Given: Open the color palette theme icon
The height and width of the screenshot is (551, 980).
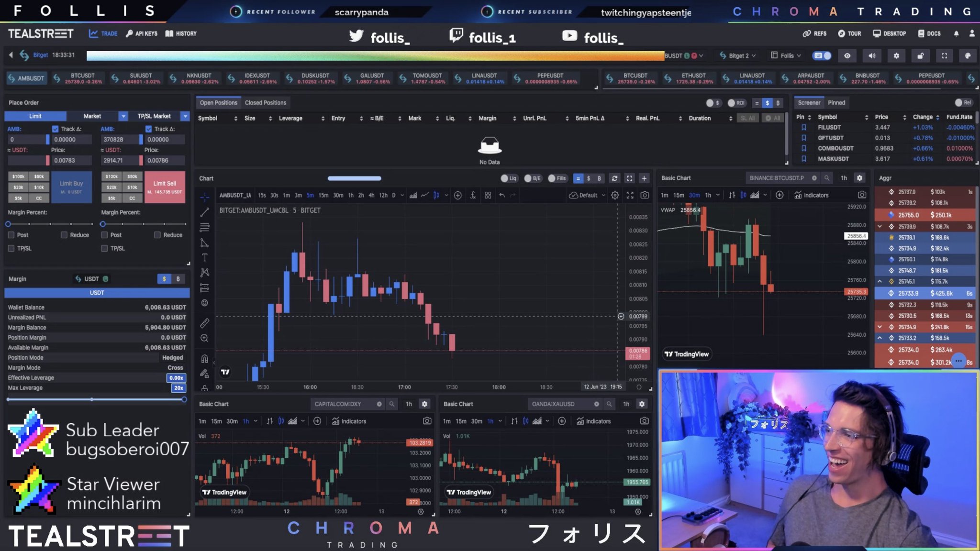Looking at the screenshot, I should (x=968, y=56).
